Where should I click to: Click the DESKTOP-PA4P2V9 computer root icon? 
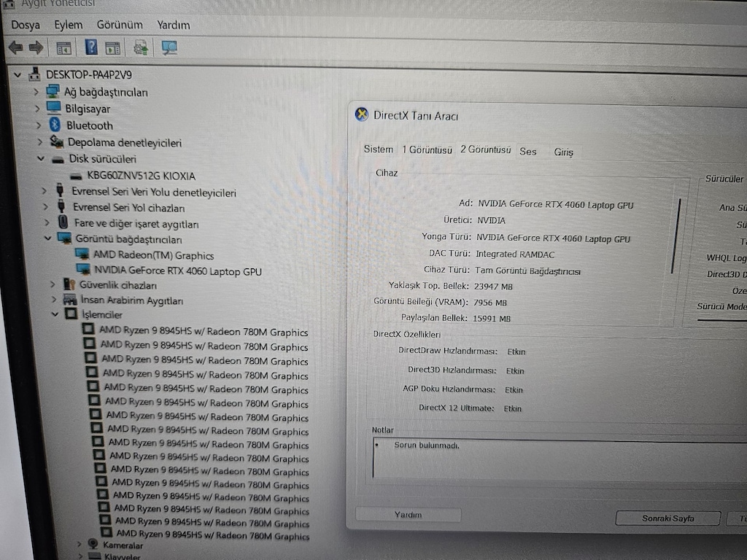(x=34, y=74)
